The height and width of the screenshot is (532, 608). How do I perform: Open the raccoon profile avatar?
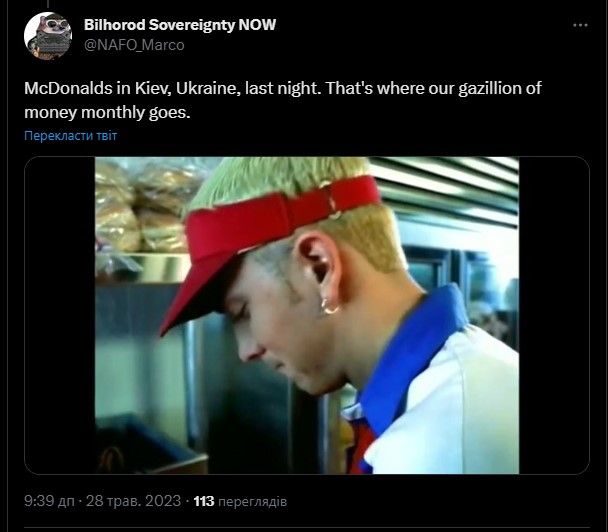[x=48, y=36]
